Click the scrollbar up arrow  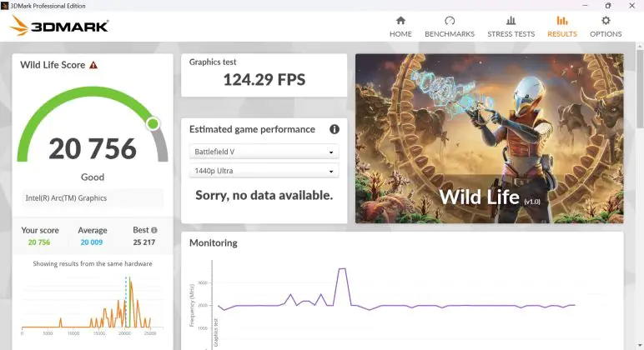pos(640,45)
